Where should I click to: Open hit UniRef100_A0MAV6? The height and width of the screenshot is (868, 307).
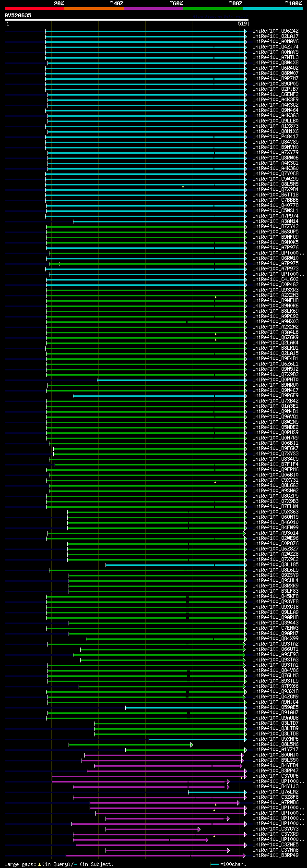pyautogui.click(x=275, y=42)
